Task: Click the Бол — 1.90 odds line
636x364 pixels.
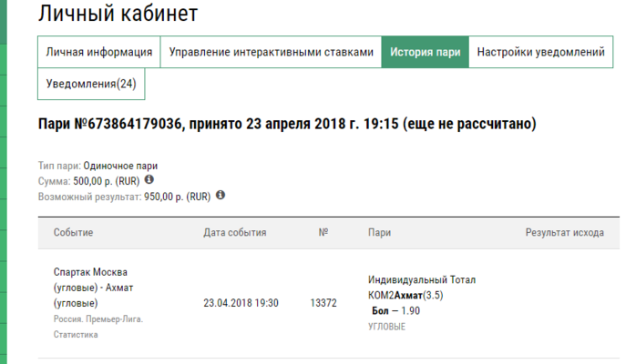Action: pos(395,311)
